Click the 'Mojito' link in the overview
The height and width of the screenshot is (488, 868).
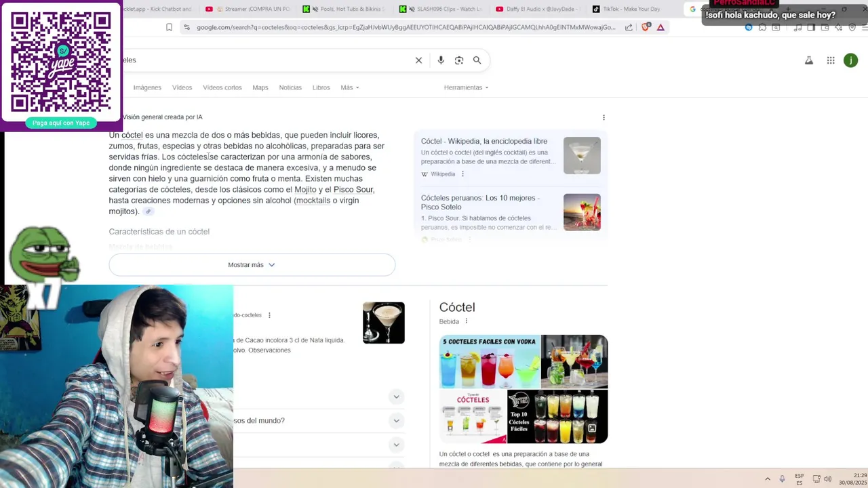click(305, 190)
